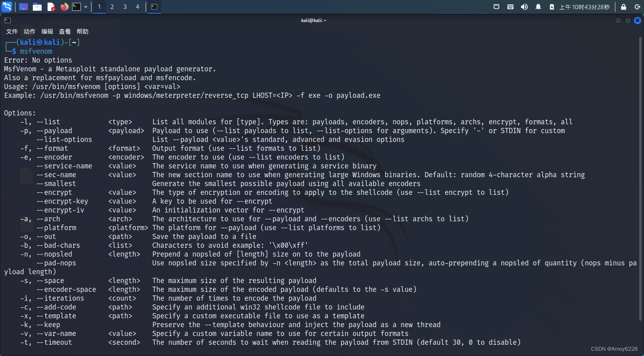
Task: Click 'Error: No options' line
Action: point(38,60)
